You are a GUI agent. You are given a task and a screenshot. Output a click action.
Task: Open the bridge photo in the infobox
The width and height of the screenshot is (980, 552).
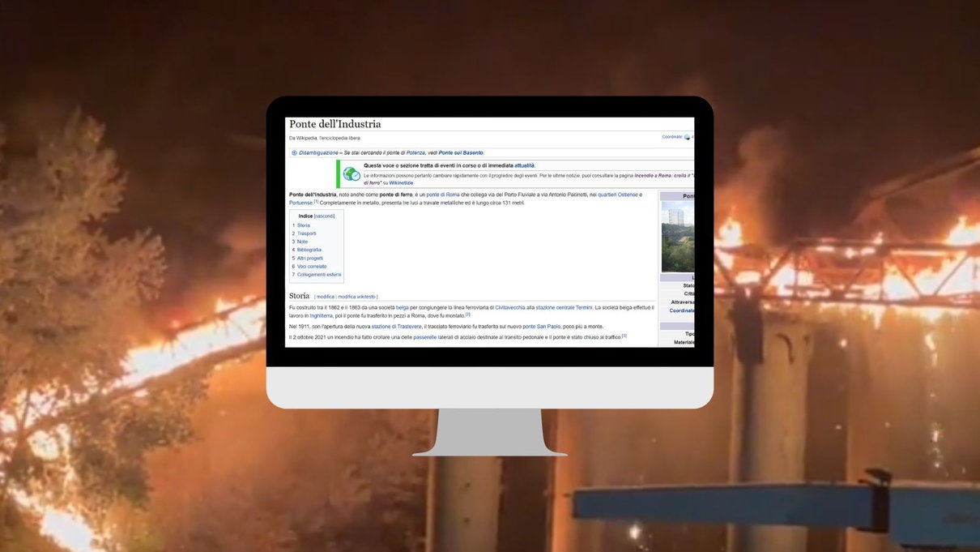(x=678, y=237)
